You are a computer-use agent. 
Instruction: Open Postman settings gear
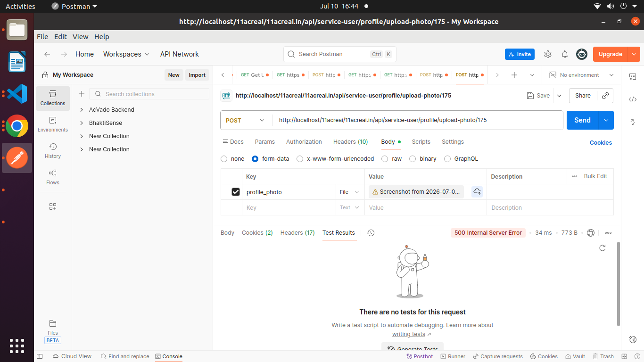[x=548, y=54]
